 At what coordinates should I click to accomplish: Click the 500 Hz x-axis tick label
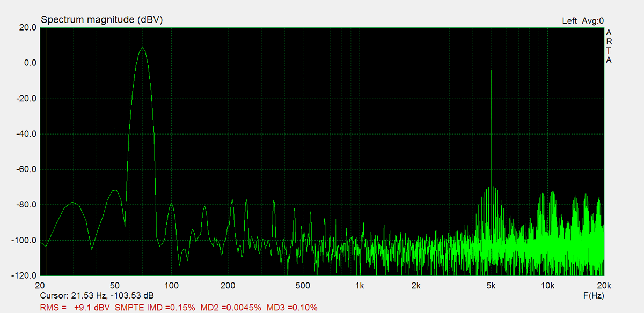[303, 285]
